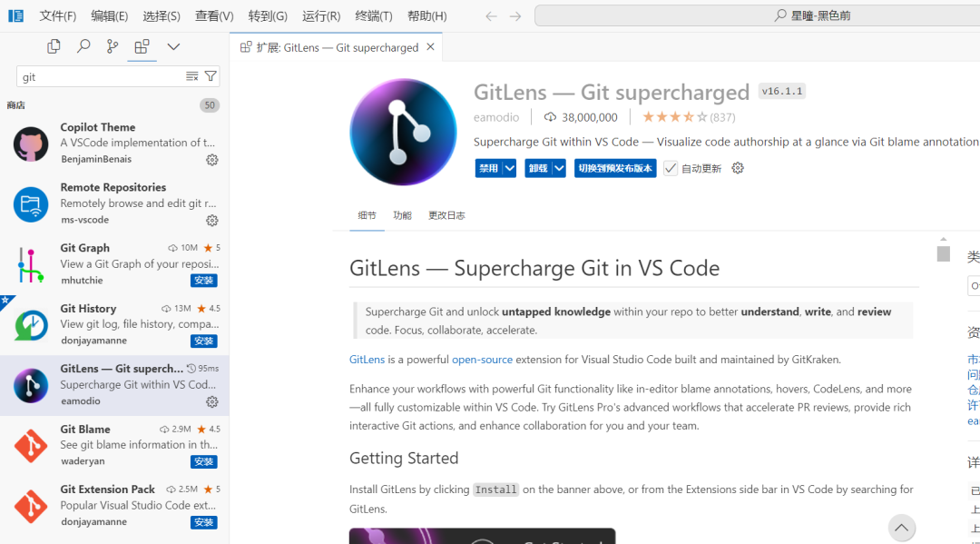Click scrollbar up arrow in readme
The width and height of the screenshot is (980, 544).
tap(944, 239)
